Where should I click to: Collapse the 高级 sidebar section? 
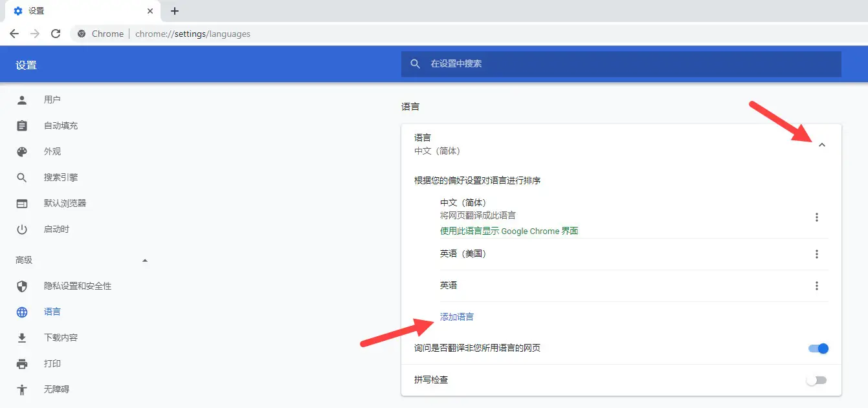click(145, 260)
